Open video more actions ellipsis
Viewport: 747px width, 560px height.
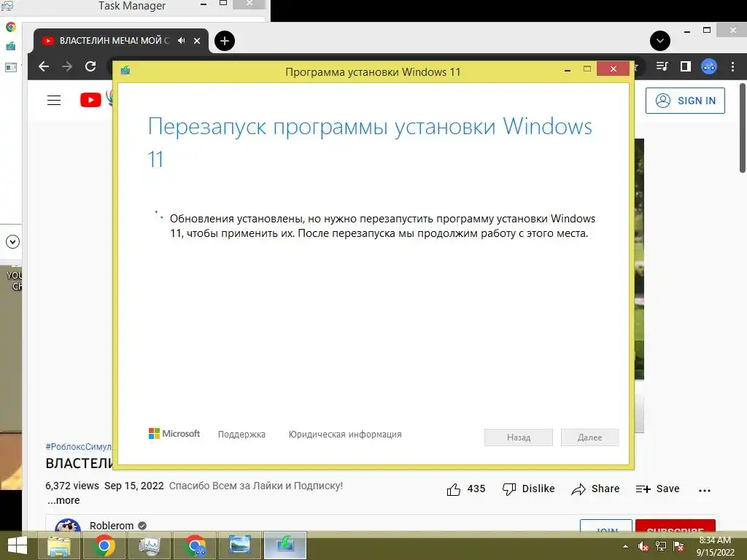pyautogui.click(x=705, y=490)
